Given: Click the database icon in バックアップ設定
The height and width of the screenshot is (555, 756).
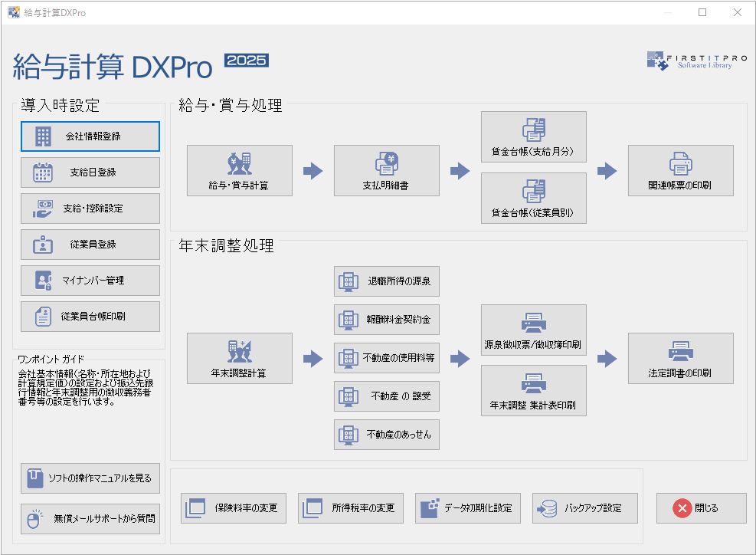Looking at the screenshot, I should tap(547, 508).
